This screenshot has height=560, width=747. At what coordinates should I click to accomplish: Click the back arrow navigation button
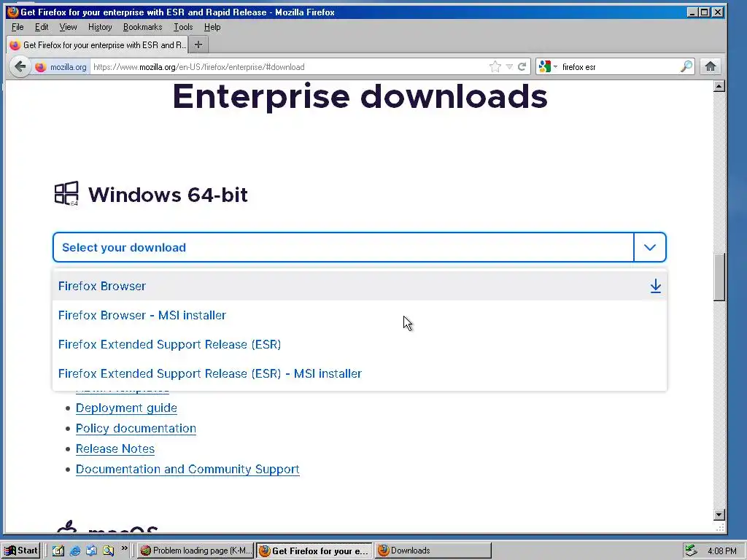(x=20, y=66)
